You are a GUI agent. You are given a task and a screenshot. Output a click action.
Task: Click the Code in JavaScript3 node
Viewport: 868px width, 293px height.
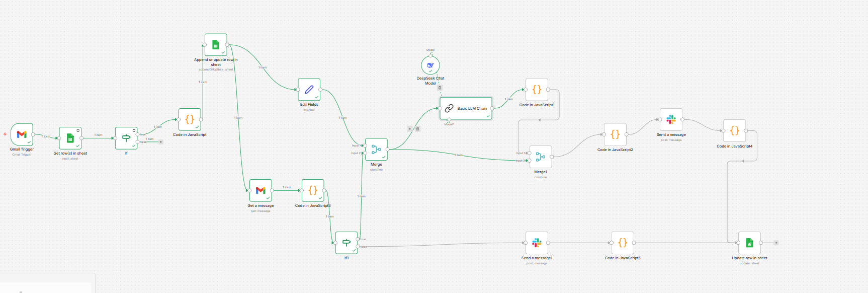pos(313,190)
